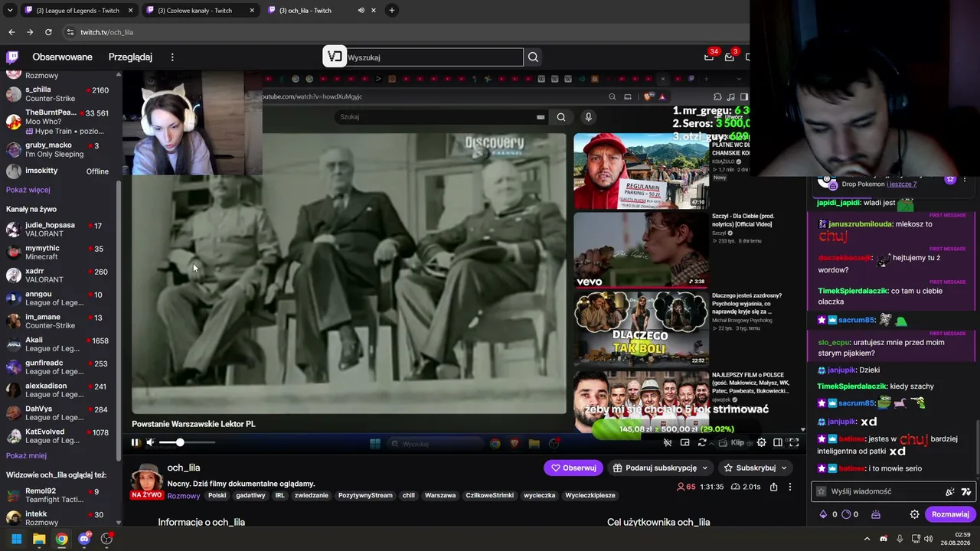980x551 pixels.
Task: Switch to League of Legends Twitch tab
Action: pos(78,11)
